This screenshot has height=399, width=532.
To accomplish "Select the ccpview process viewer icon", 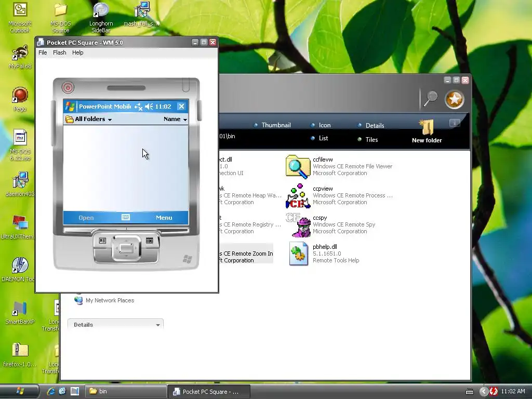I will 298,196.
